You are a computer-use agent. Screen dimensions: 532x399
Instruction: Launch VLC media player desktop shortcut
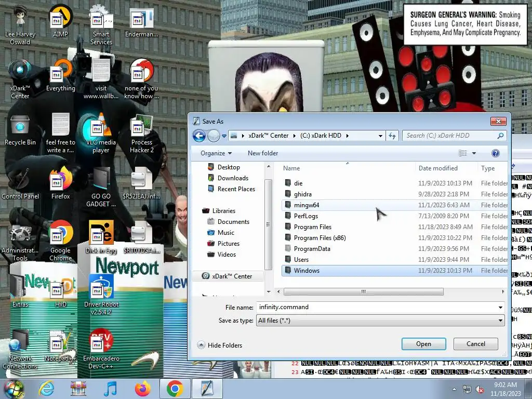[x=101, y=133]
